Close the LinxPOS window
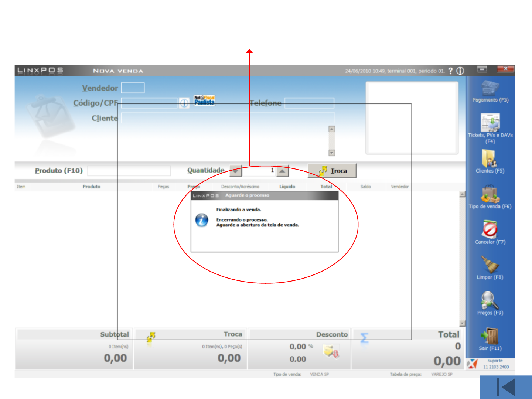 click(x=505, y=69)
